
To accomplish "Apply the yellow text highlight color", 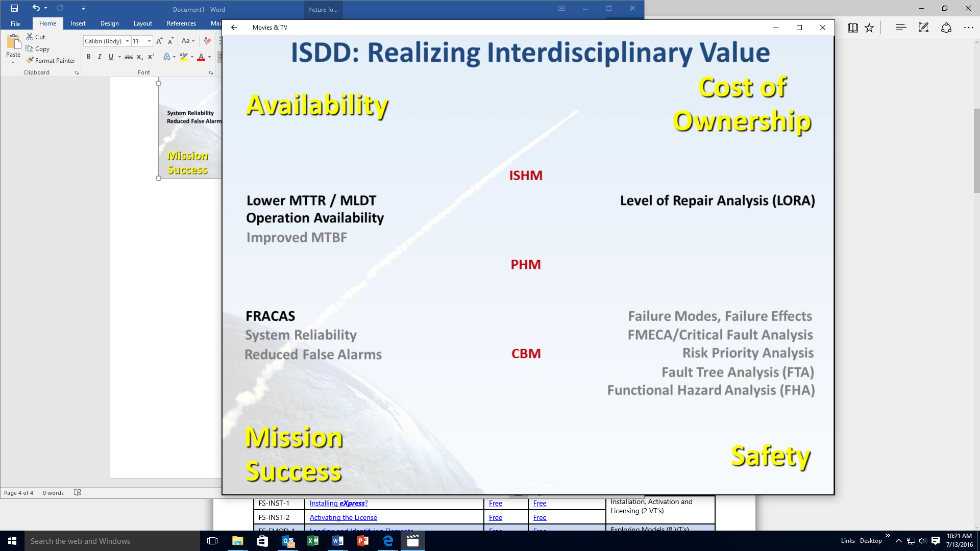I will point(184,57).
